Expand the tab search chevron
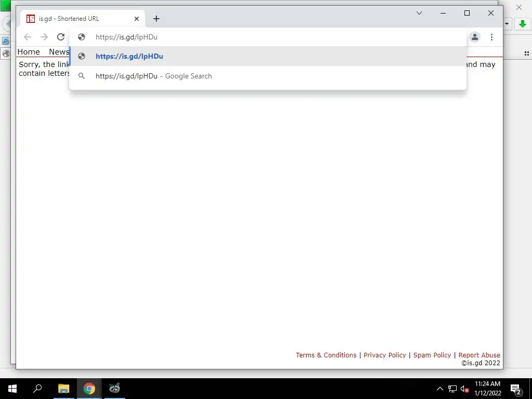Screen dimensions: 532x399 [419, 13]
